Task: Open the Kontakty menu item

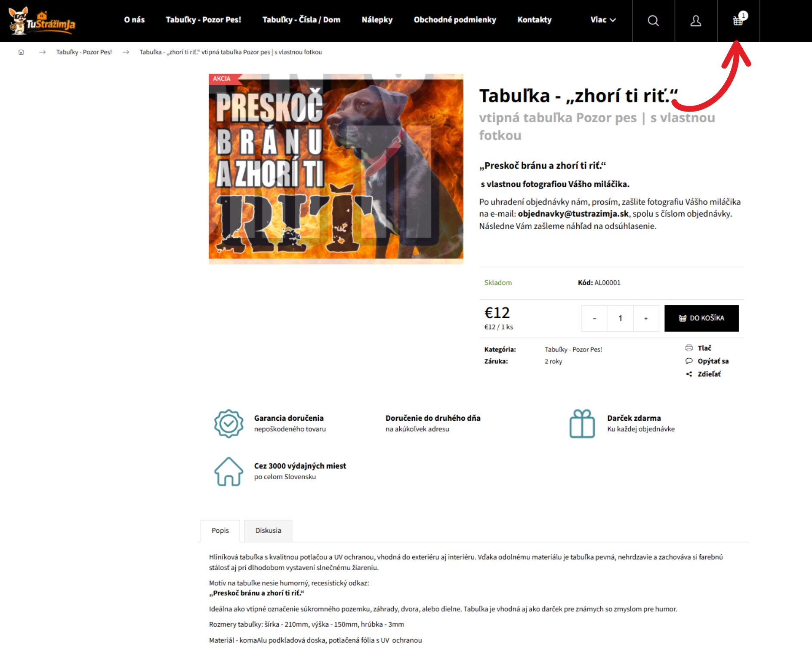Action: tap(534, 20)
